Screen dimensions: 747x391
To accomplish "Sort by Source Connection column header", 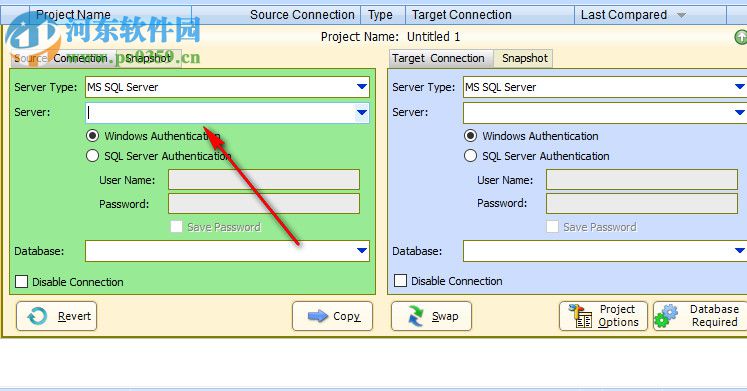I will point(276,15).
